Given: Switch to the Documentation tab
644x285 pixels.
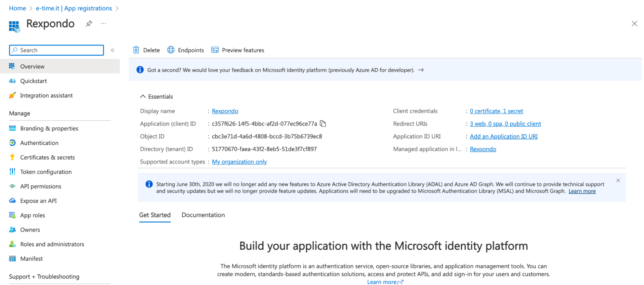Looking at the screenshot, I should (x=203, y=215).
